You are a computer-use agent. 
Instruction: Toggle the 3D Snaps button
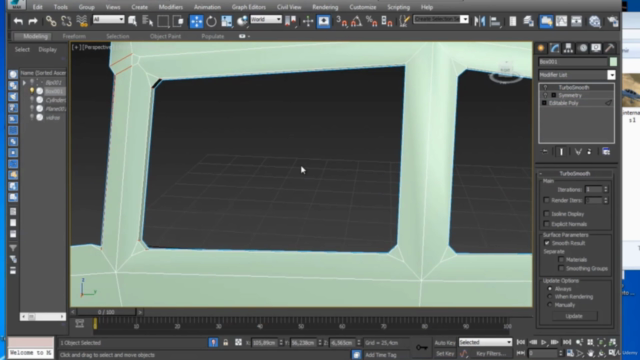(342, 21)
